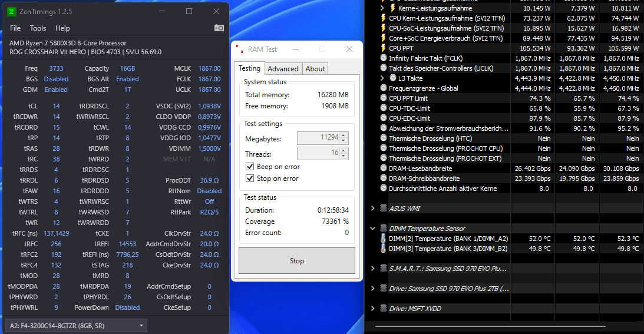Expand S.M.A.R.T. Samsung SSD 970 EVO group
The height and width of the screenshot is (334, 644).
click(x=372, y=268)
